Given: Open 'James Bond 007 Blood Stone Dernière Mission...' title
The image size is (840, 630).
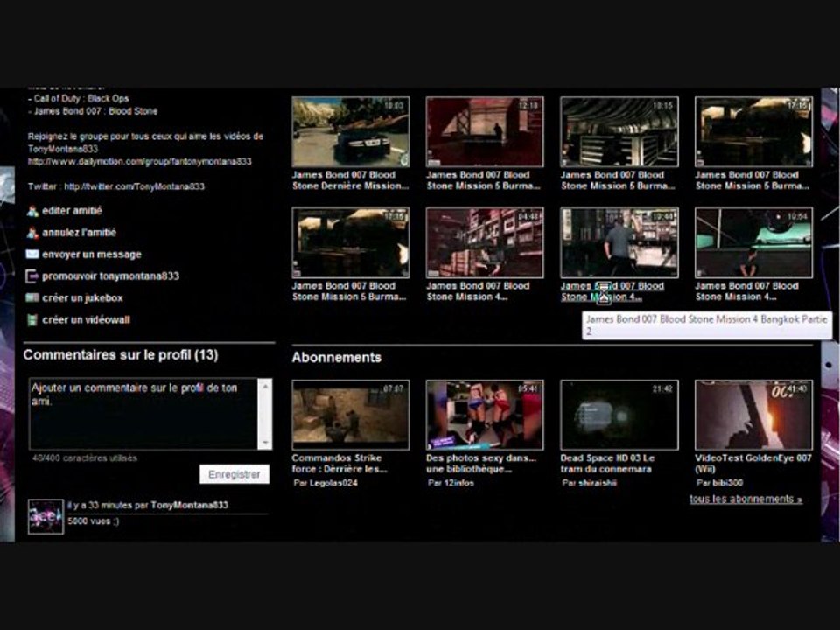Looking at the screenshot, I should point(350,180).
